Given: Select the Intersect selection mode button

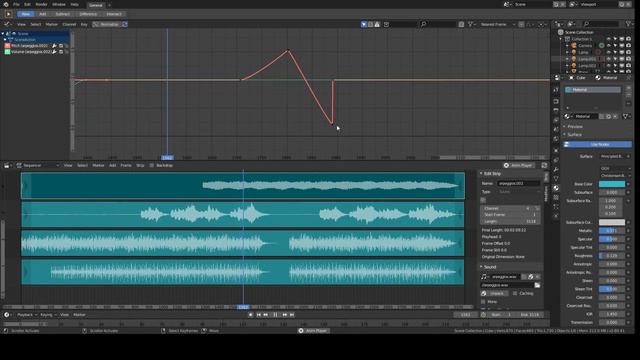Looking at the screenshot, I should pyautogui.click(x=114, y=14).
